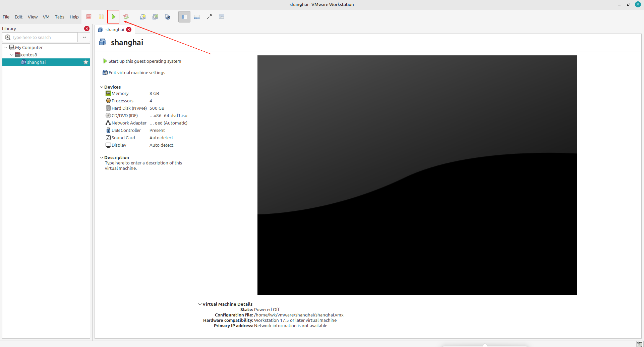Click the Memory 8 GB value
The width and height of the screenshot is (644, 347).
coord(154,93)
